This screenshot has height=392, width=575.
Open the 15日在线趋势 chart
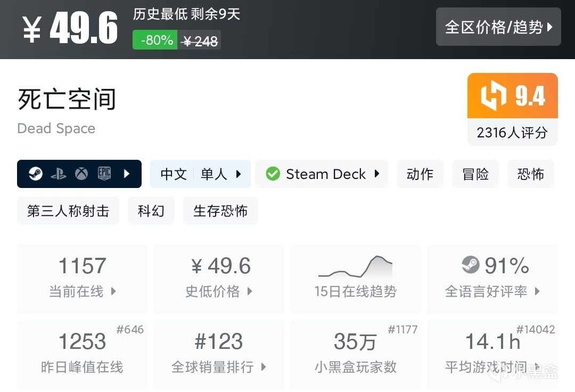coord(355,279)
